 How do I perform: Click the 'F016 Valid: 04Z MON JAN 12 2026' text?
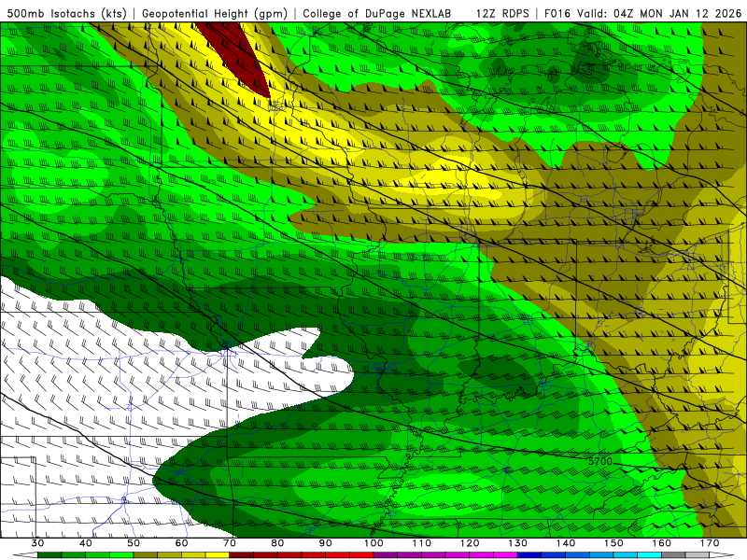[643, 13]
